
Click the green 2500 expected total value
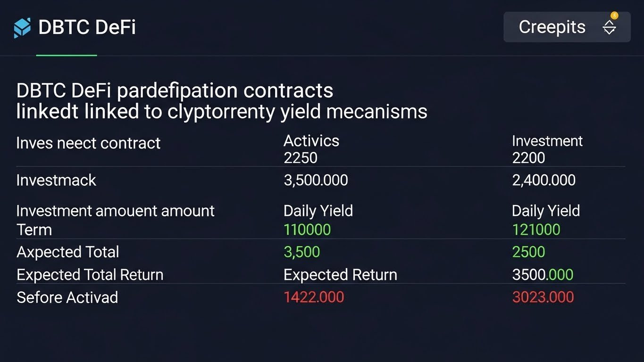click(x=528, y=252)
